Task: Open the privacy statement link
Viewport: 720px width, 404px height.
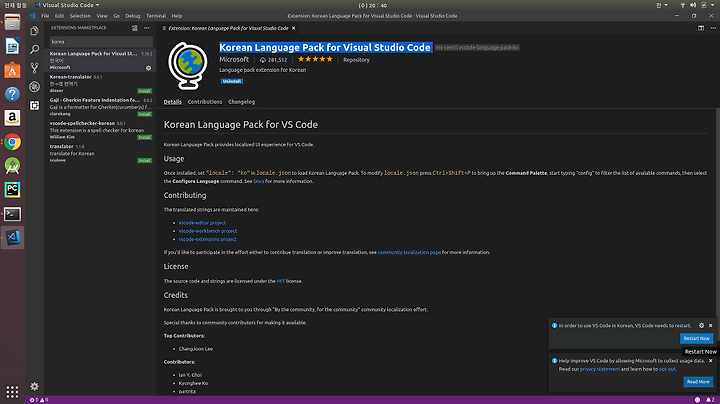Action: point(600,369)
